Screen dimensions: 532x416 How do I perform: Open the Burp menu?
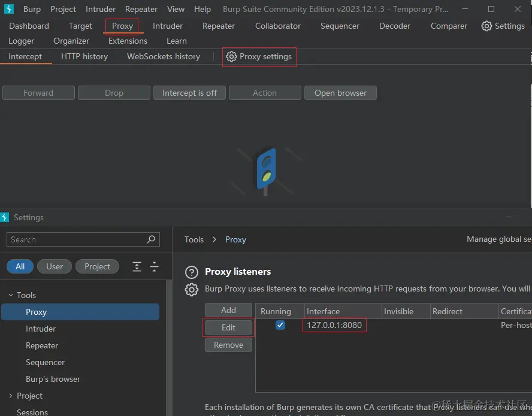32,9
